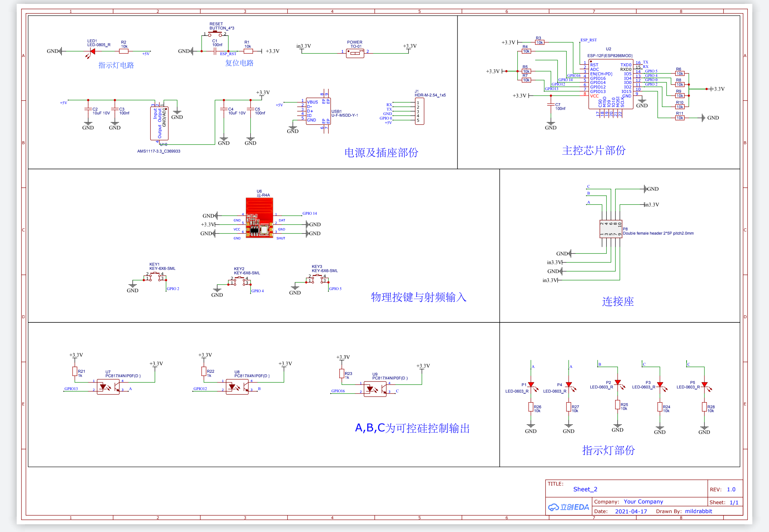
Task: Select the U9 PC817 optocoupler symbol
Action: pos(375,389)
